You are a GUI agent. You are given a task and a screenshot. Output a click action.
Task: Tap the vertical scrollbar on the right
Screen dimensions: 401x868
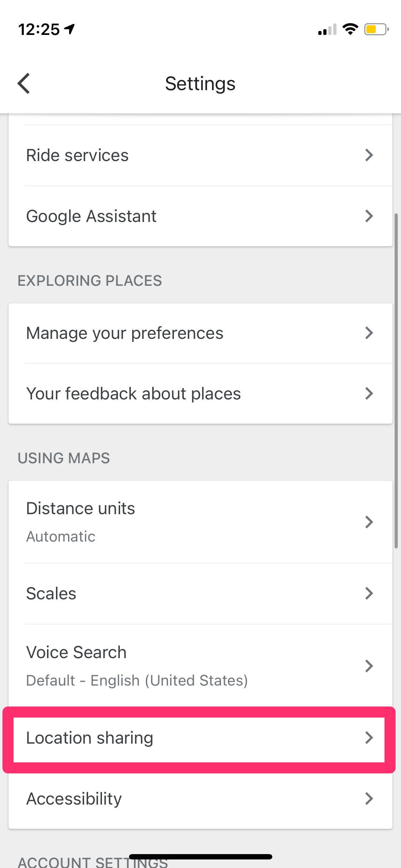tap(396, 381)
